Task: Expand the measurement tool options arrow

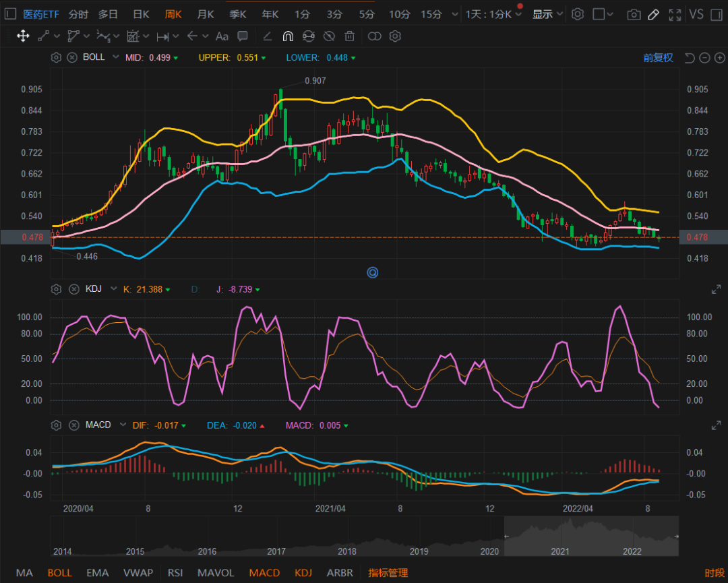Action: (x=175, y=36)
